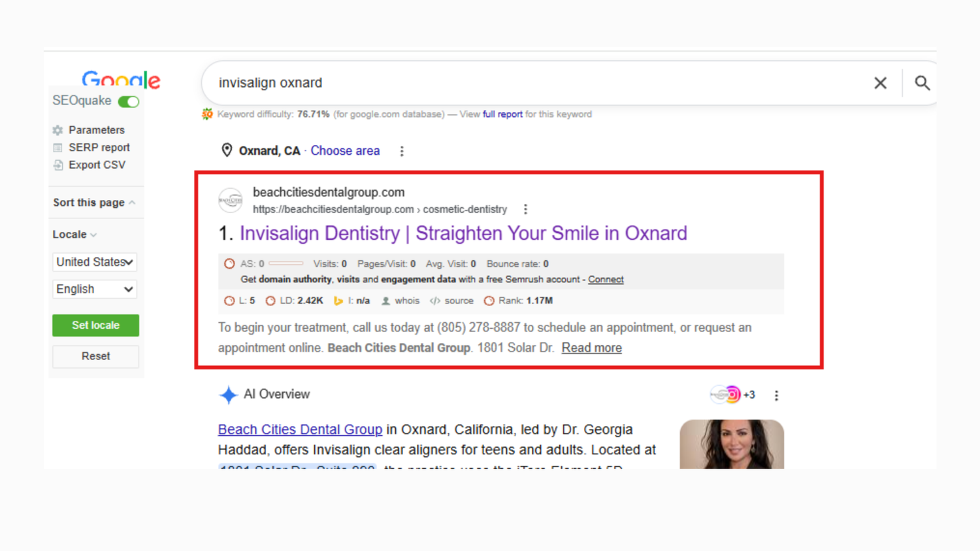
Task: Click the Semrush Connect link
Action: (x=606, y=280)
